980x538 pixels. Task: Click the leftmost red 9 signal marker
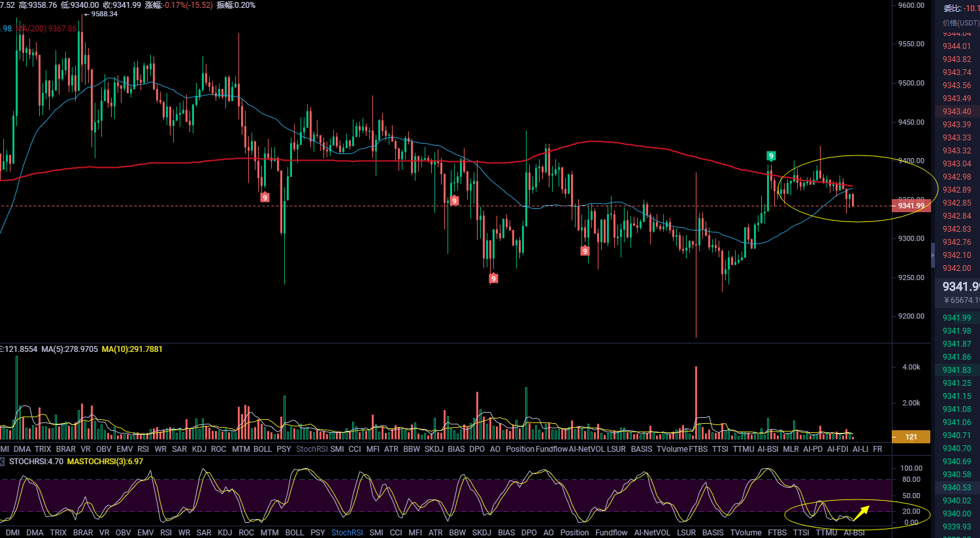(x=265, y=197)
